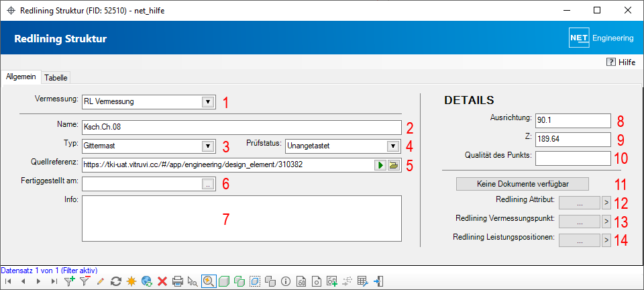The width and height of the screenshot is (644, 290).
Task: Go to the next record
Action: pos(38,281)
